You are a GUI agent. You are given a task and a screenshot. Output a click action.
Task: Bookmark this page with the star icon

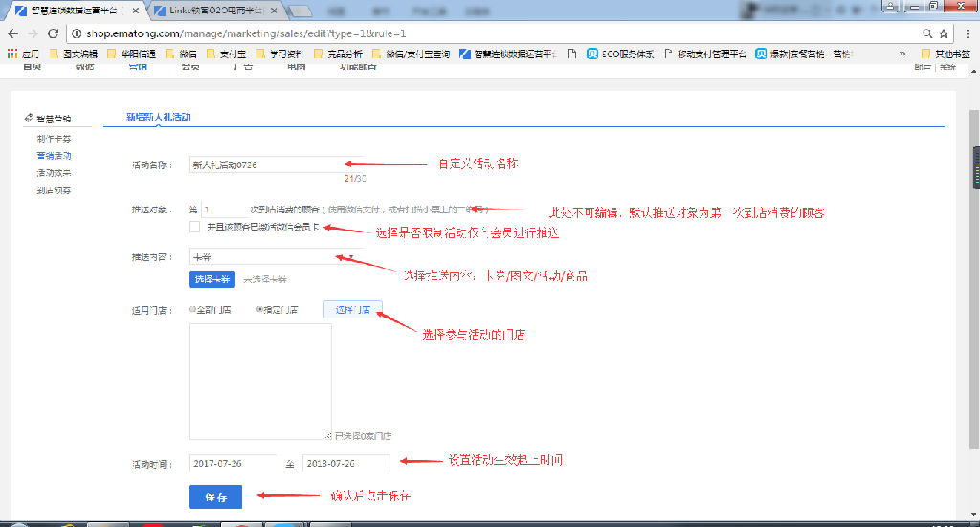tap(944, 33)
